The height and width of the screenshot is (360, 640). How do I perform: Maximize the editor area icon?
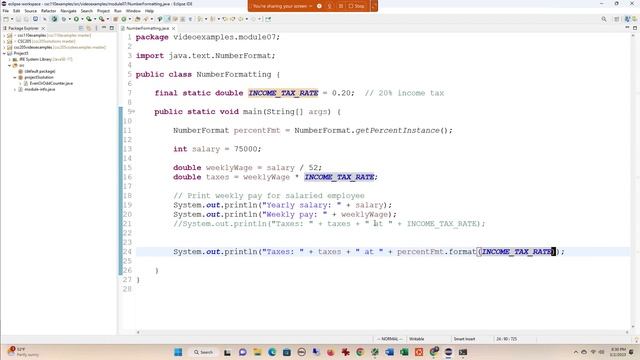[635, 28]
